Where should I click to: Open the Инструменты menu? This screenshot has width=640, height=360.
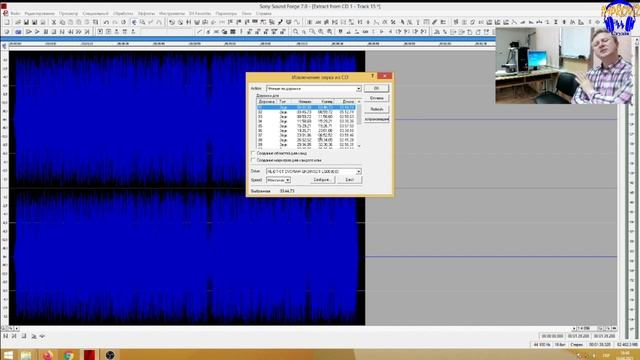172,13
